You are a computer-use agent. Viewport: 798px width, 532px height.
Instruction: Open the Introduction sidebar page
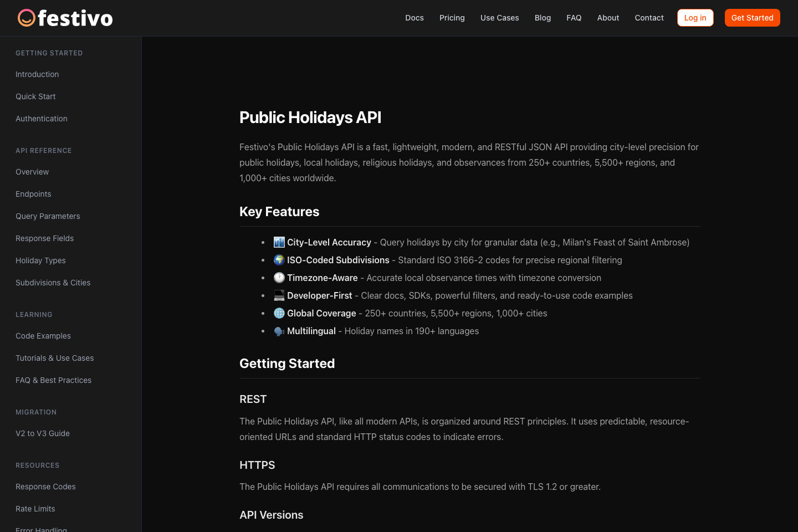point(37,74)
